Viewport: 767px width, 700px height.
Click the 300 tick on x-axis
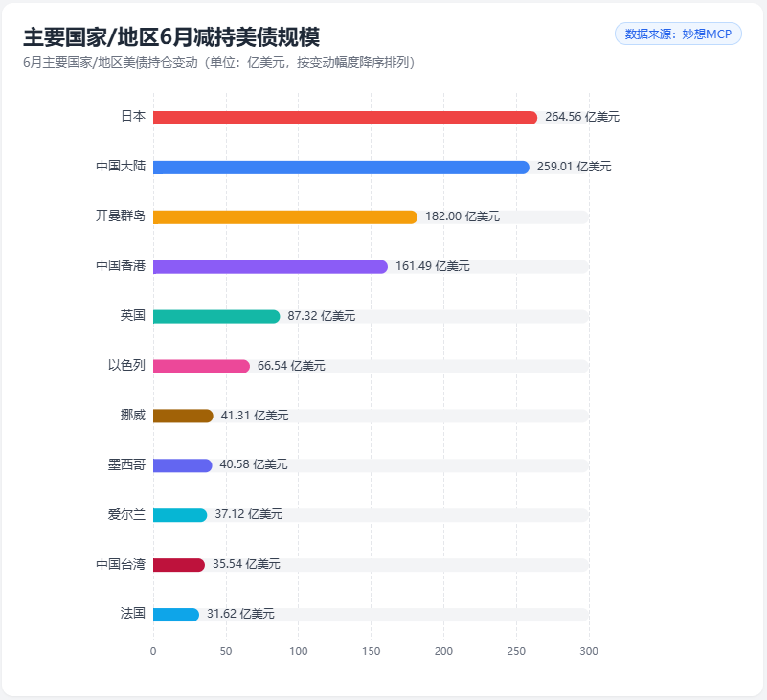click(589, 651)
